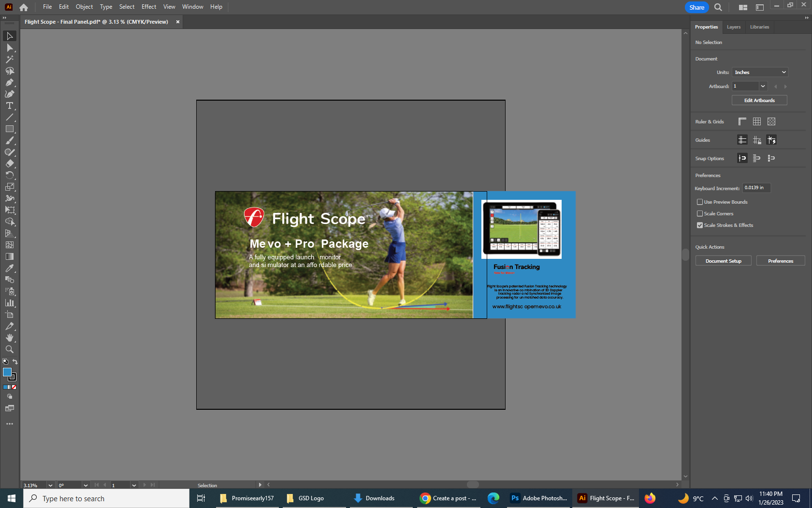Open the zoom percentage dropdown
Viewport: 812px width, 508px height.
(50, 485)
